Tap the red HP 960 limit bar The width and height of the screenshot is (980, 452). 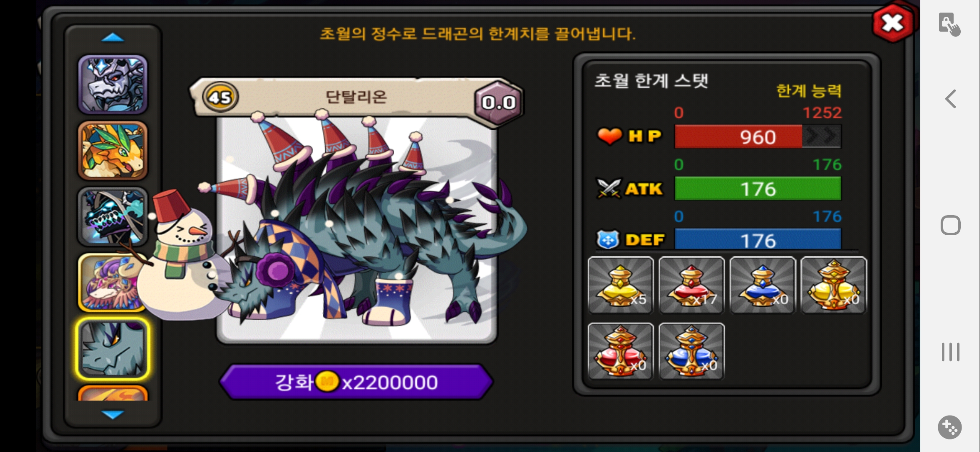(x=758, y=137)
